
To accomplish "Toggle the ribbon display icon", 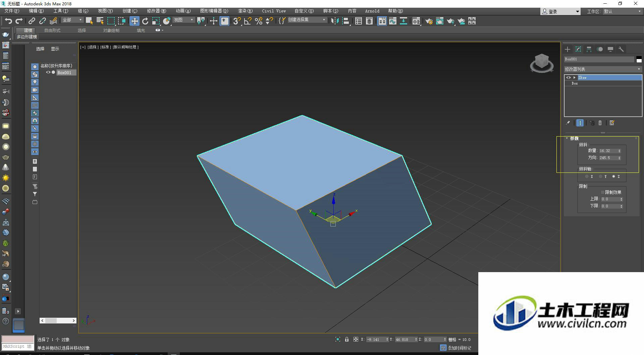I will 382,21.
